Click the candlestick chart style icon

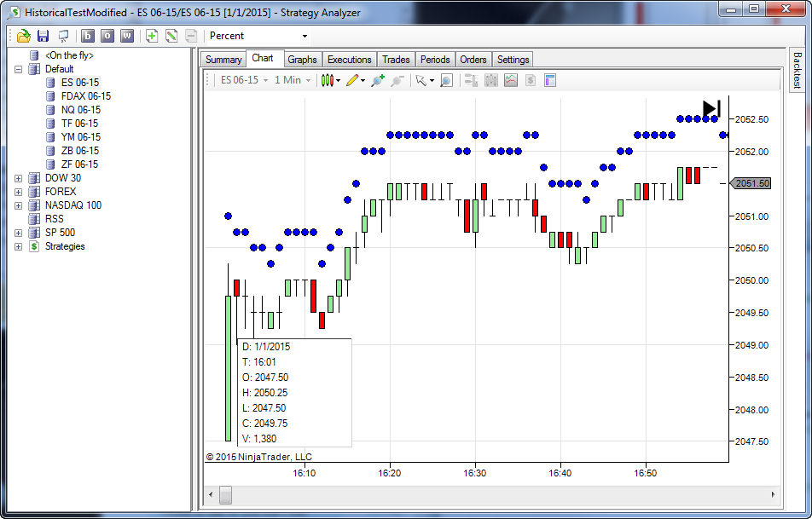click(x=328, y=80)
